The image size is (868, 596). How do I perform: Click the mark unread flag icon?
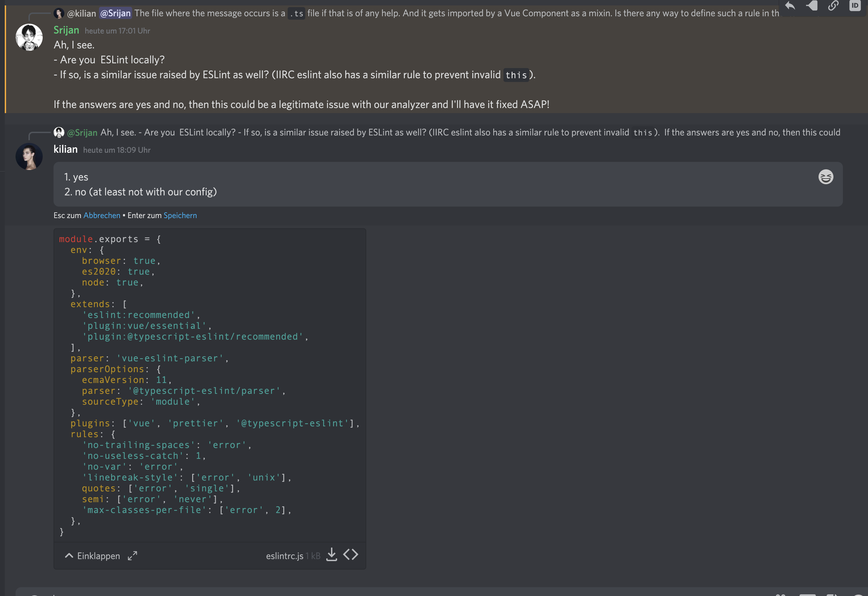coord(811,6)
